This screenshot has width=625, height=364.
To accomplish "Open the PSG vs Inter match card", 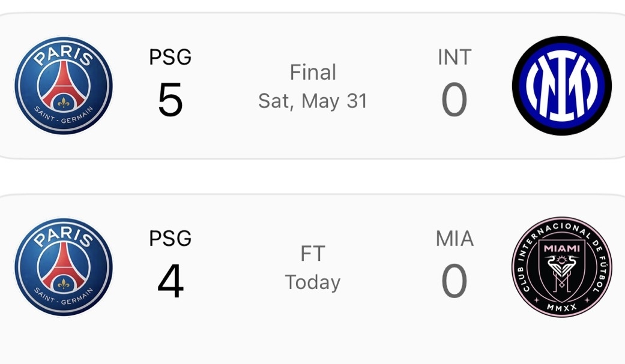I will click(x=372, y=138).
